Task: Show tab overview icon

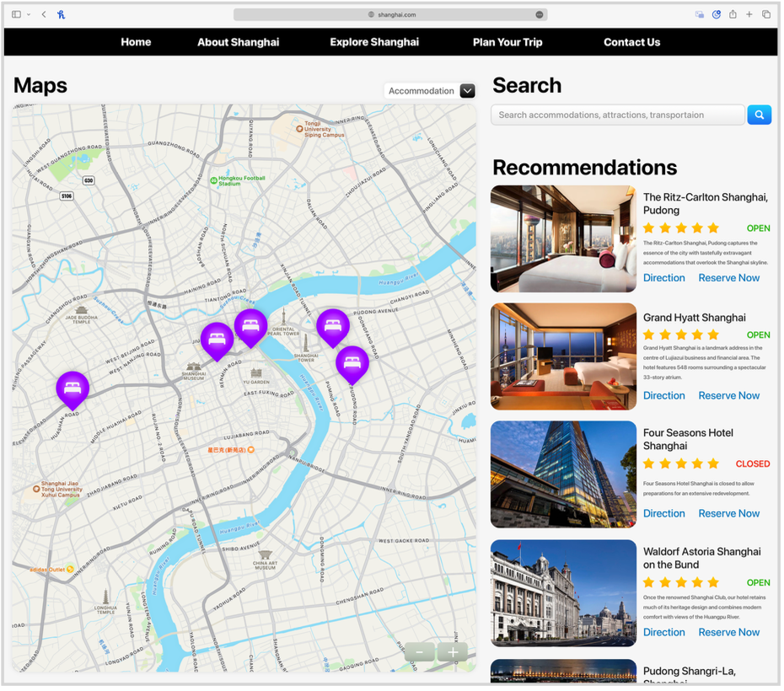Action: [768, 14]
